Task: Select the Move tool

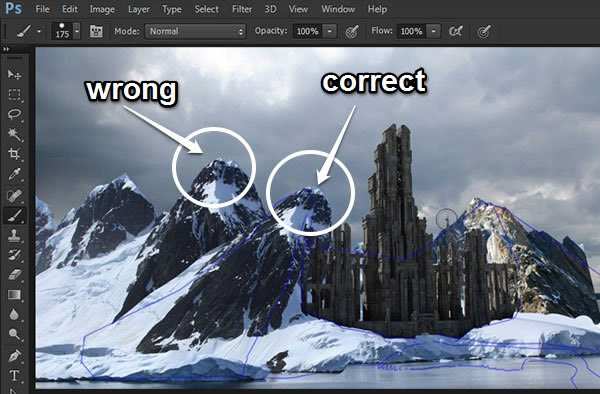Action: 14,74
